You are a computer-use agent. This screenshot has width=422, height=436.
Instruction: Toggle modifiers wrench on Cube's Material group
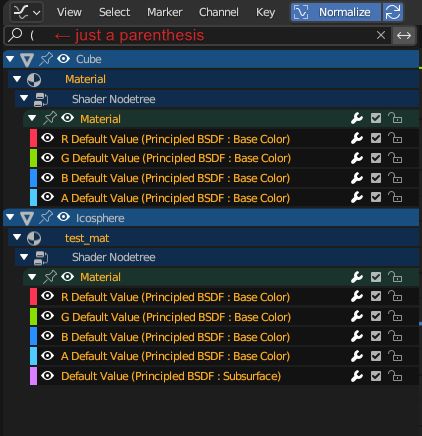click(x=357, y=118)
